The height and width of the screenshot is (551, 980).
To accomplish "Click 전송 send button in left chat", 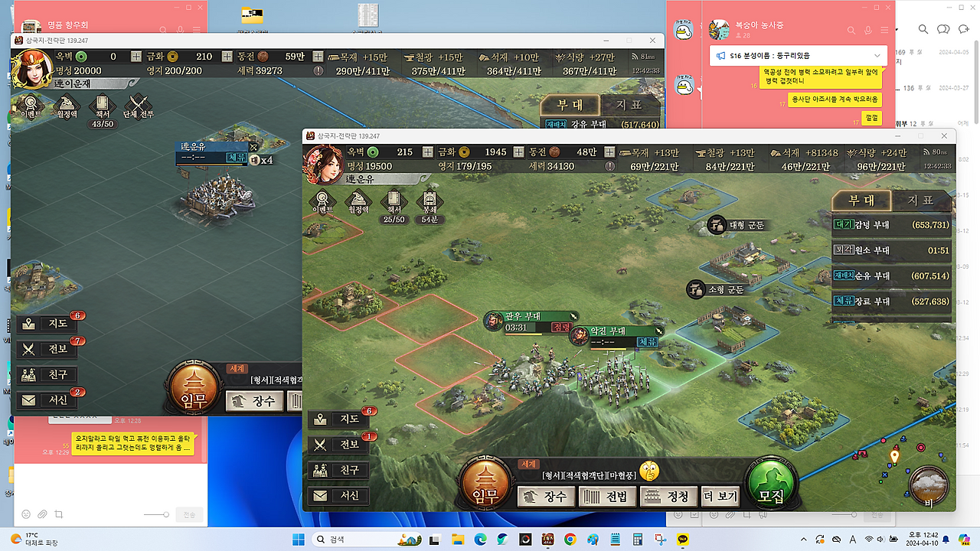I will pos(188,515).
